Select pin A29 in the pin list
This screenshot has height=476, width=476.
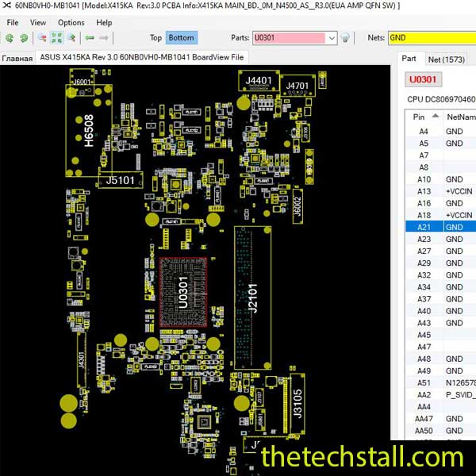[x=424, y=263]
